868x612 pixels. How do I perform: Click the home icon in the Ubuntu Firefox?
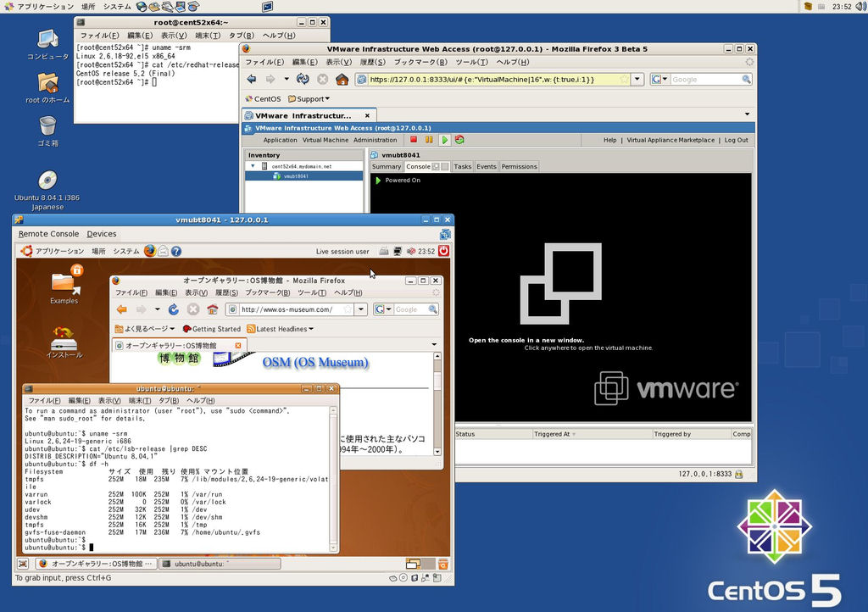click(212, 309)
